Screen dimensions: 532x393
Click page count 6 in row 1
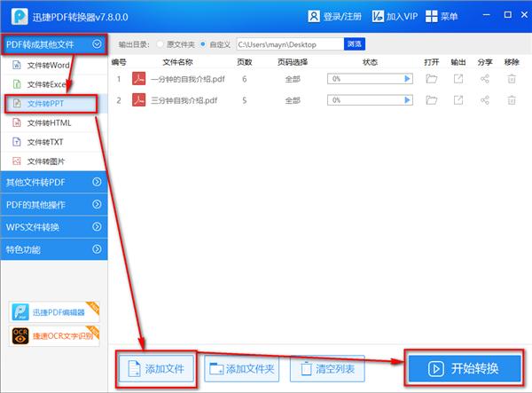tap(245, 79)
